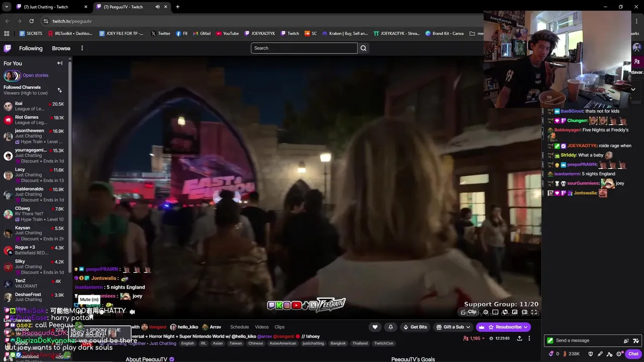The height and width of the screenshot is (362, 644).
Task: Toggle green chat identity badge
Action: point(550,340)
